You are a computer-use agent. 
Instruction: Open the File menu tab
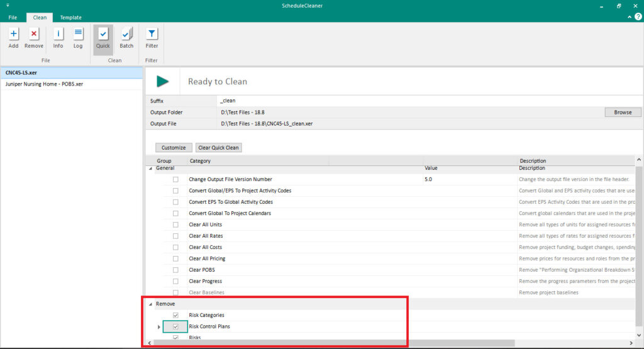point(13,17)
